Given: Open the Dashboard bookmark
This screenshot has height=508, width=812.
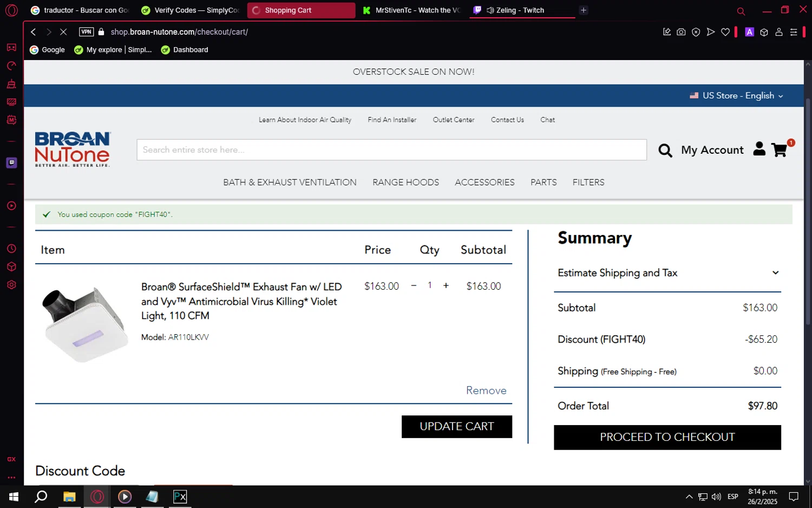Looking at the screenshot, I should (185, 50).
